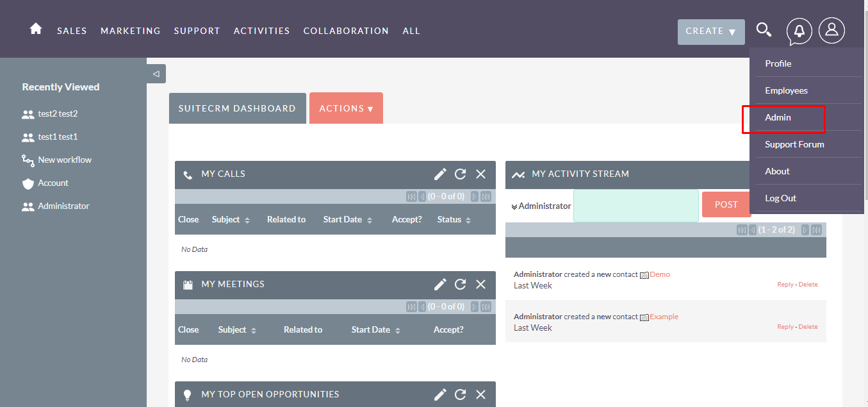Screen dimensions: 868x407
Task: Refresh the My Calls dashlet
Action: pos(460,174)
